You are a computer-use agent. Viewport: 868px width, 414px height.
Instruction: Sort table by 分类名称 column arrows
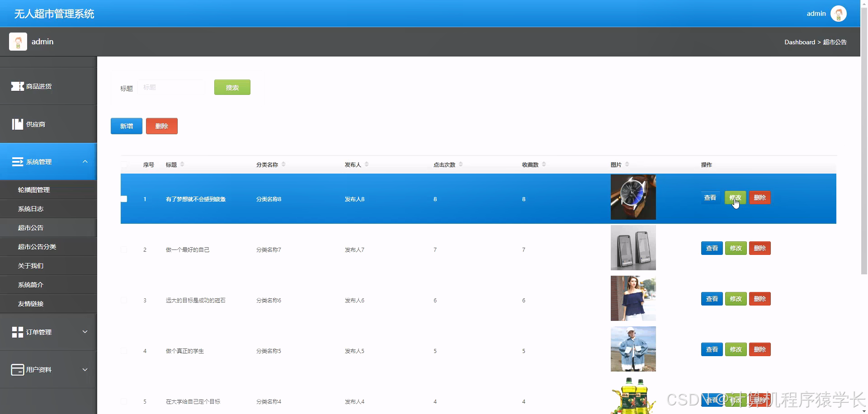click(x=283, y=165)
